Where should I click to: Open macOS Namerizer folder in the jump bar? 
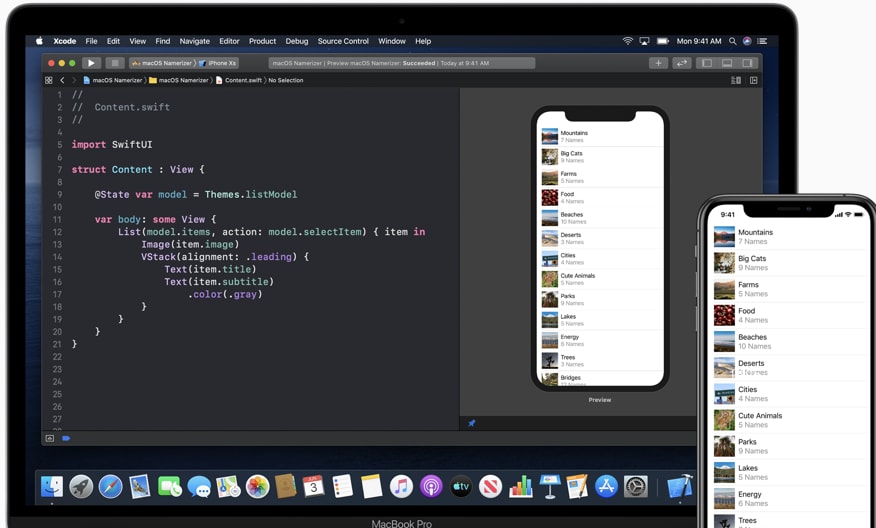click(179, 80)
